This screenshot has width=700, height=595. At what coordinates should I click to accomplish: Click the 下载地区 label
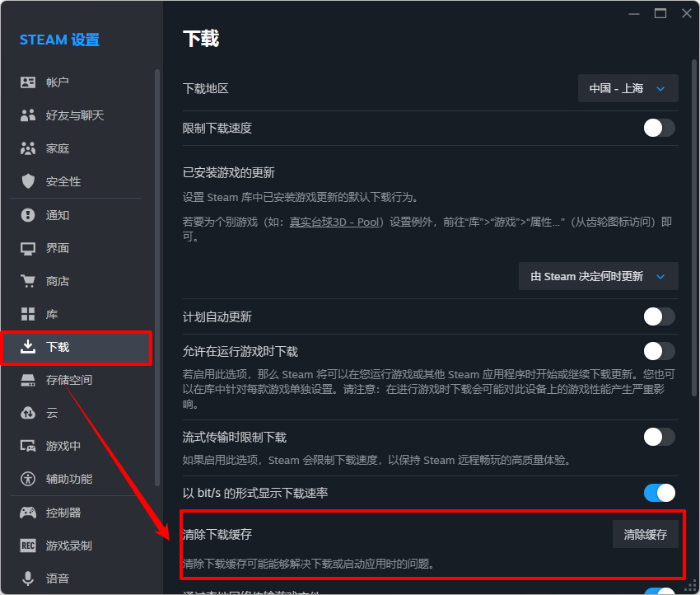point(205,88)
